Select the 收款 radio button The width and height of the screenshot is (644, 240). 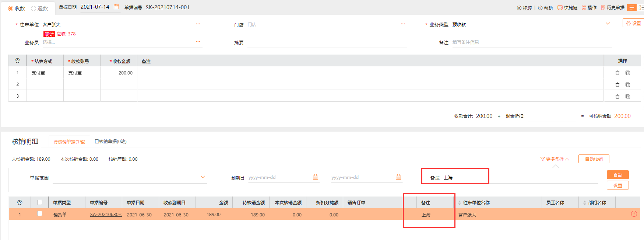[11, 8]
